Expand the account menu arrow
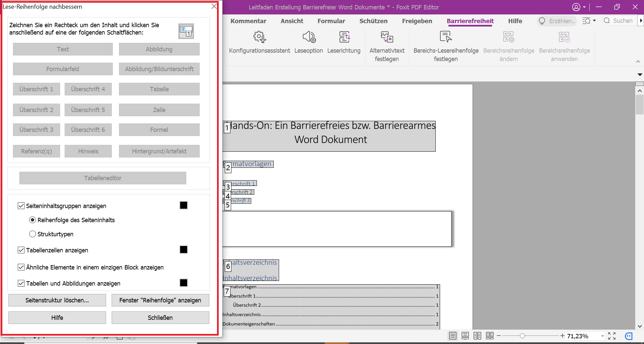The width and height of the screenshot is (644, 344). click(585, 7)
